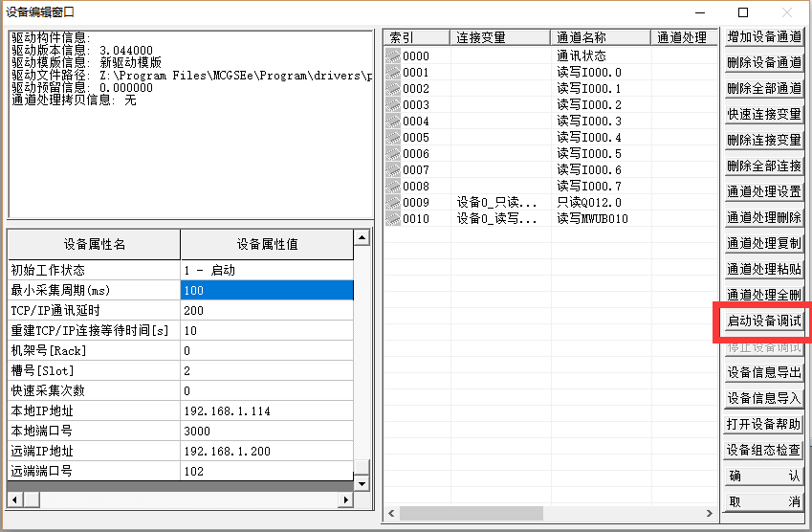Image resolution: width=812 pixels, height=532 pixels.
Task: Click the 快速连接变量 button
Action: (x=763, y=115)
